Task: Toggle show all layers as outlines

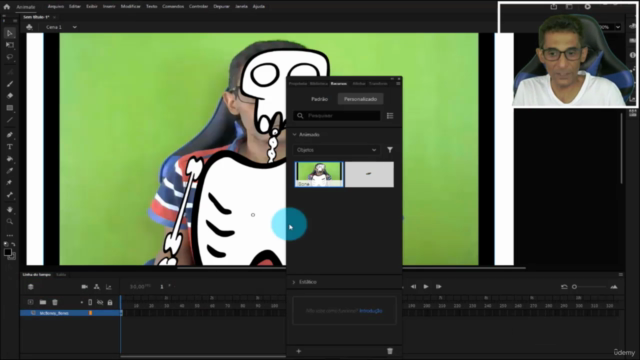Action: click(90, 302)
